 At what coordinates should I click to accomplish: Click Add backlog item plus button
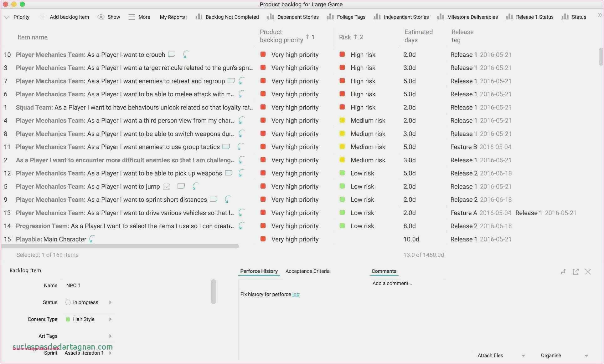click(43, 17)
